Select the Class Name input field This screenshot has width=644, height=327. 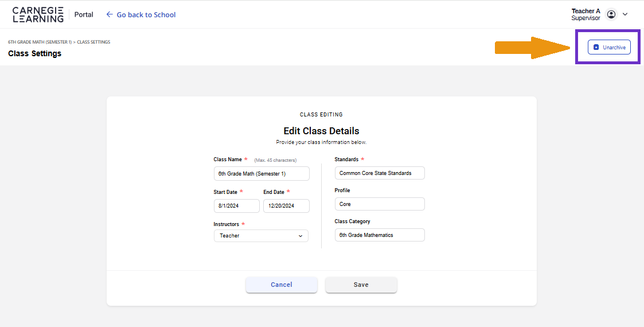click(261, 173)
